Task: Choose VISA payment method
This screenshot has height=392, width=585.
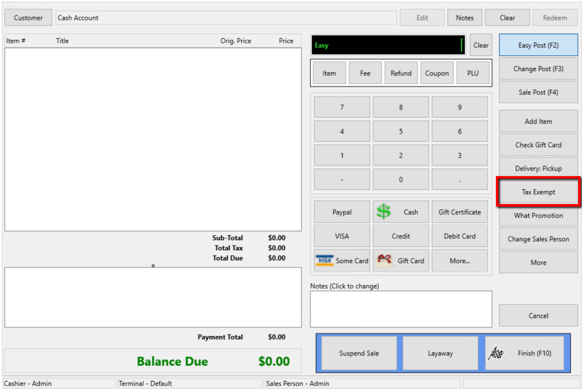Action: 342,236
